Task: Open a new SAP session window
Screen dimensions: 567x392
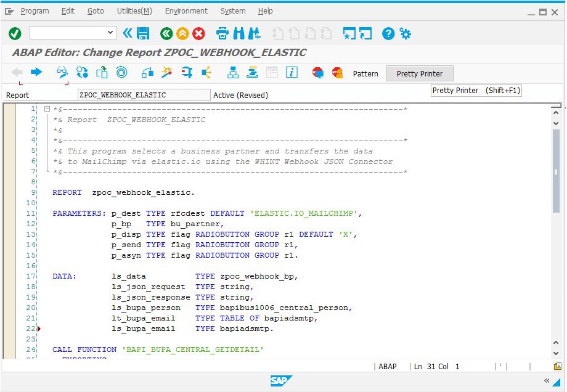Action: point(349,34)
